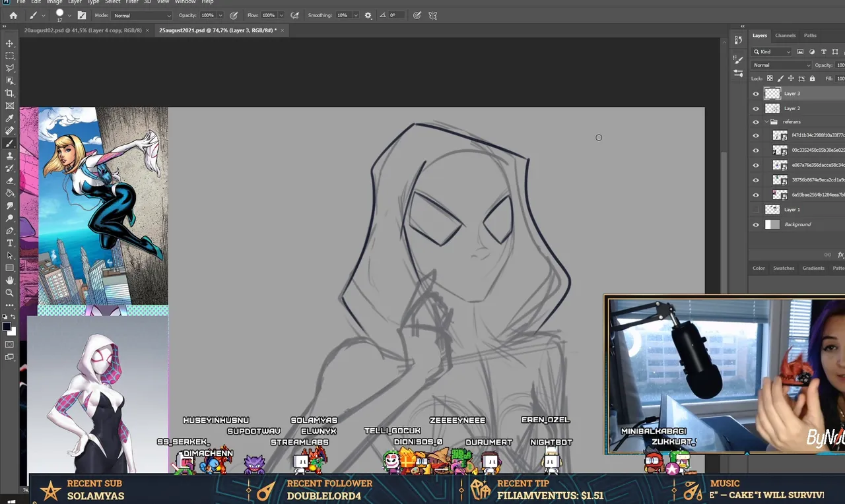Screen dimensions: 845x504
Task: Select the Eraser tool
Action: 10,181
